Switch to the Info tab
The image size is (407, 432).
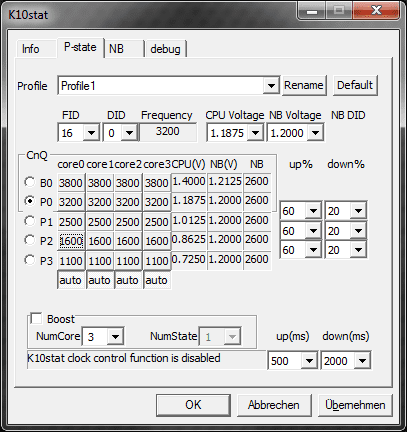[x=36, y=49]
